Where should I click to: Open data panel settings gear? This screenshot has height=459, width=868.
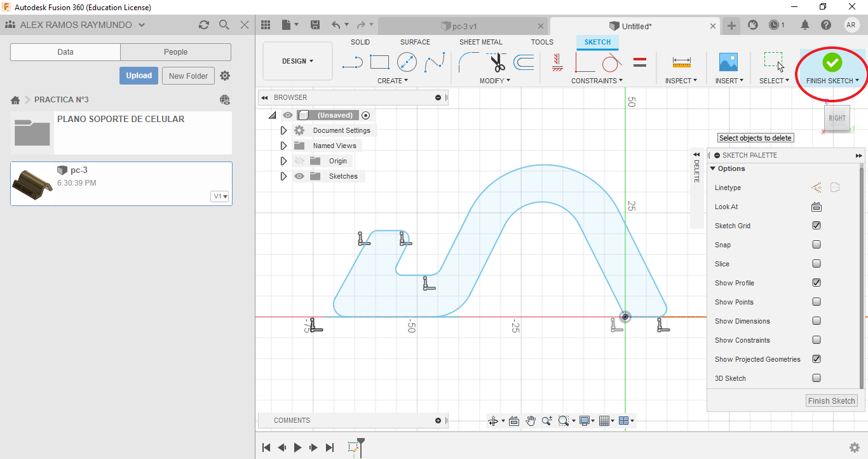[x=225, y=76]
